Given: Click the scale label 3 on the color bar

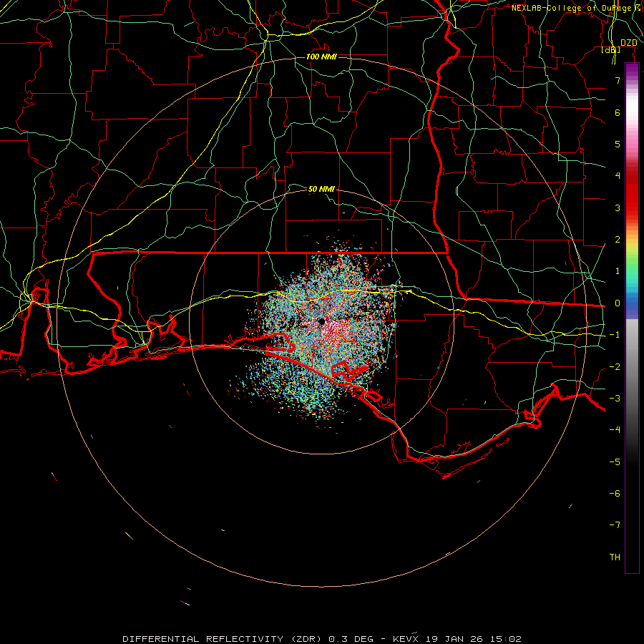Looking at the screenshot, I should coord(618,208).
